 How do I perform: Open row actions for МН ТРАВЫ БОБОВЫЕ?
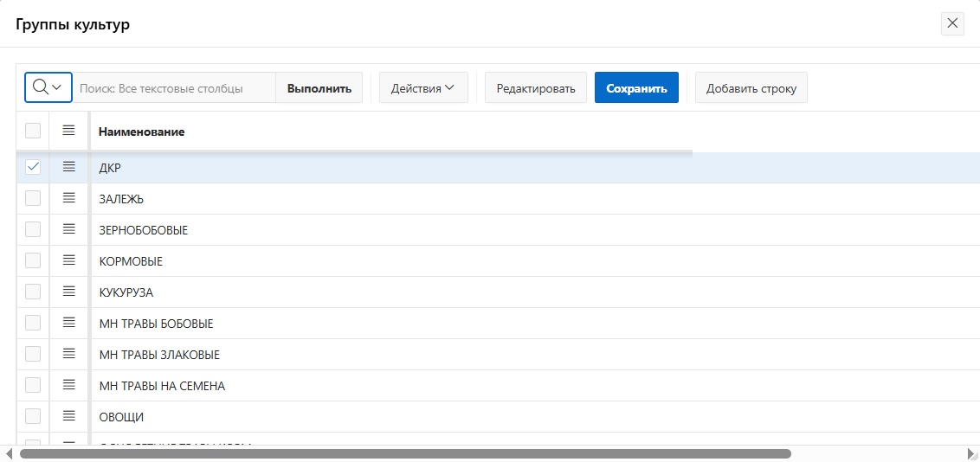coord(69,323)
